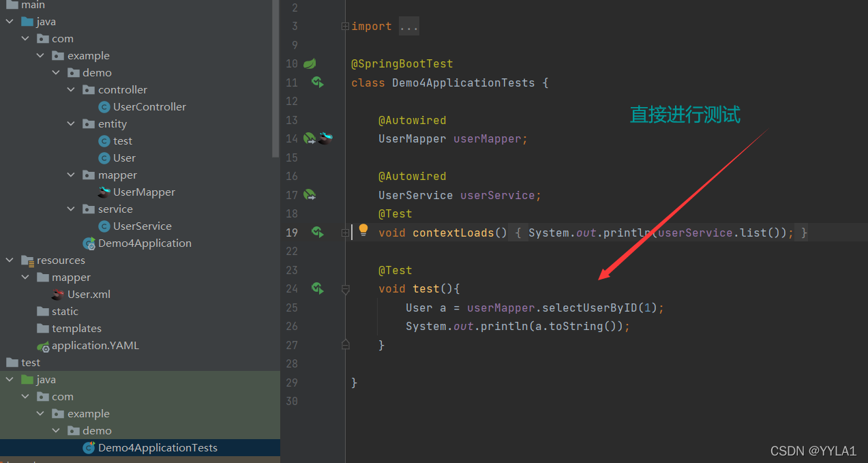Click line number 19 in the gutter
868x463 pixels.
(x=292, y=233)
